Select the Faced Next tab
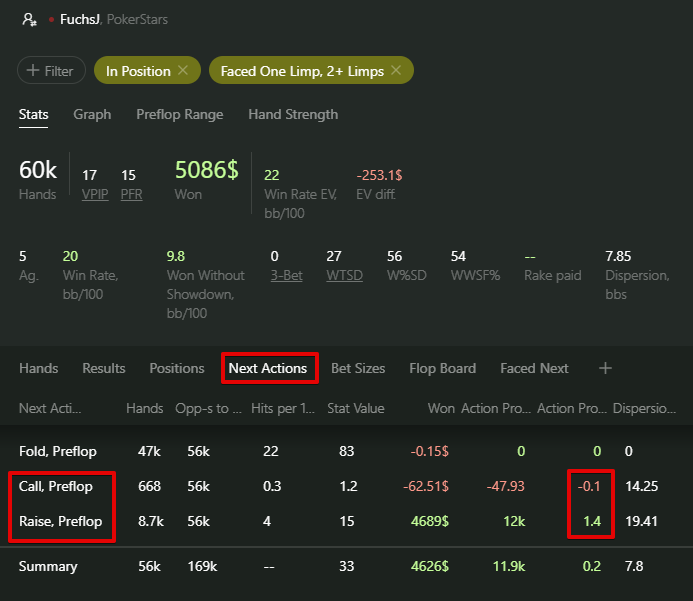Image resolution: width=693 pixels, height=601 pixels. pyautogui.click(x=534, y=368)
